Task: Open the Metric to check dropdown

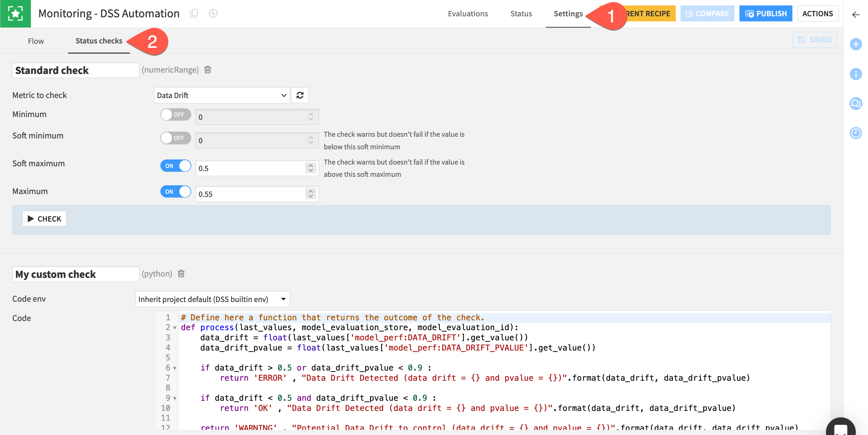Action: (222, 95)
